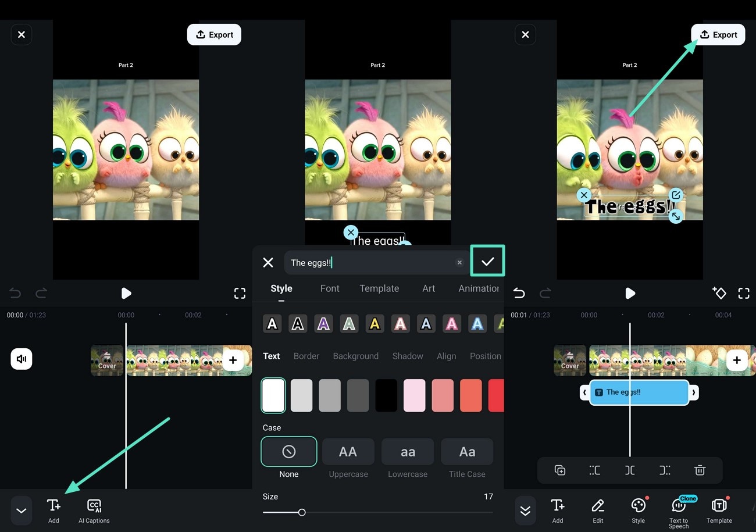The height and width of the screenshot is (532, 756).
Task: Trim the clip end to playhead
Action: [x=665, y=470]
